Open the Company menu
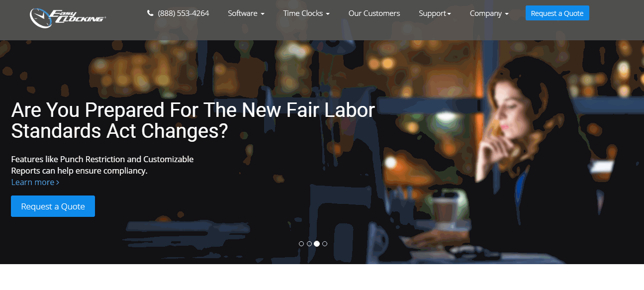Viewport: 644px width, 290px height. pyautogui.click(x=489, y=13)
